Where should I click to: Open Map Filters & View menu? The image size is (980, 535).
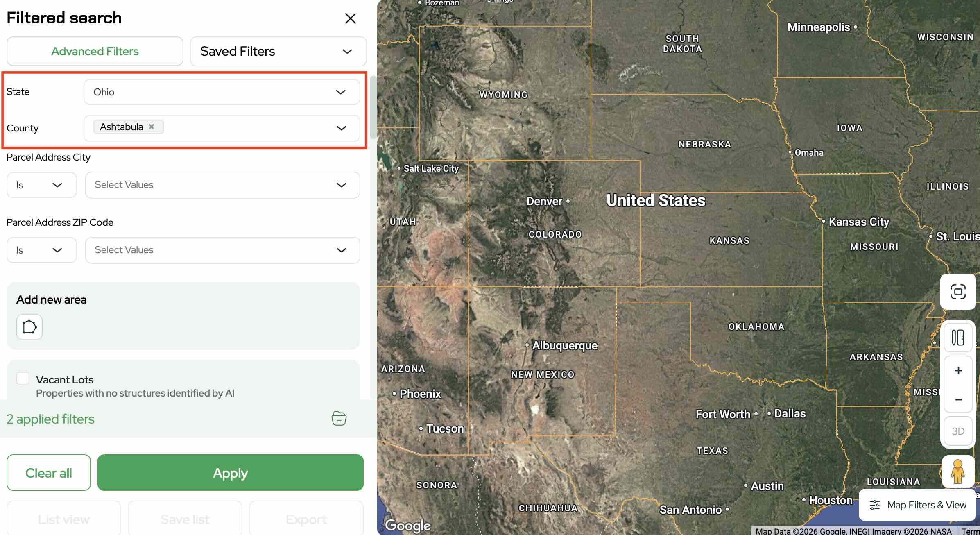coord(918,505)
